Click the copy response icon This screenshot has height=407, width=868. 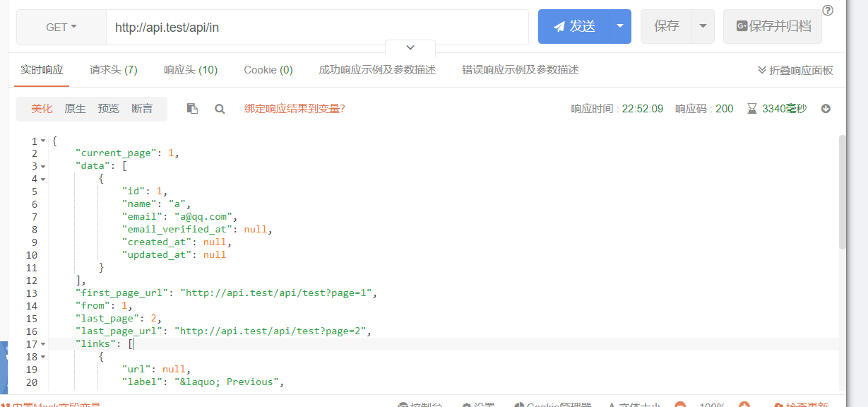tap(192, 109)
